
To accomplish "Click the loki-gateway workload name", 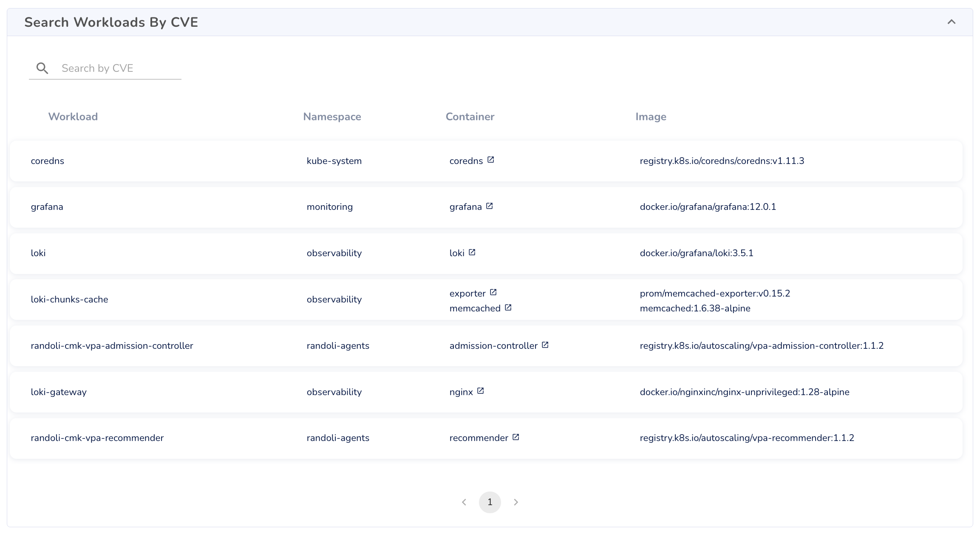I will click(59, 392).
